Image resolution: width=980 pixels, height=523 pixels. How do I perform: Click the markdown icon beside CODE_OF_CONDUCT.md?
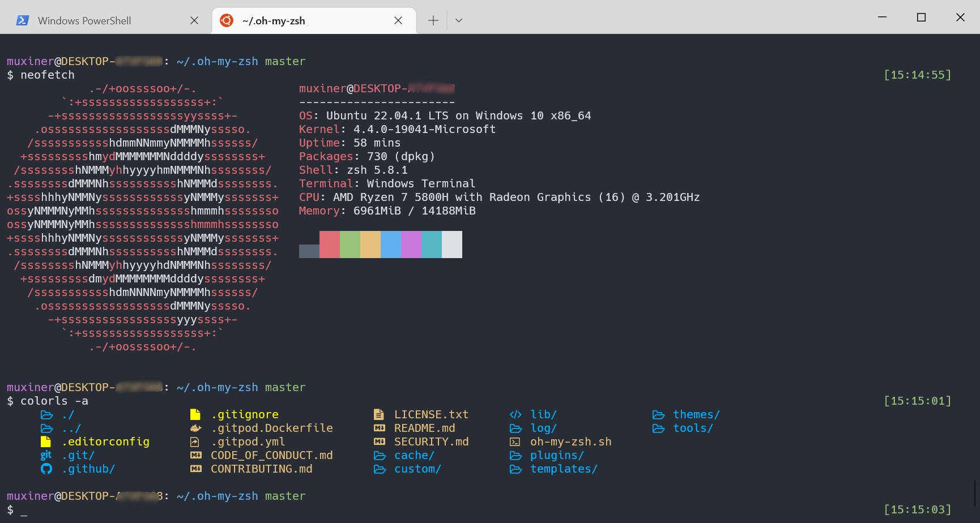[x=196, y=455]
